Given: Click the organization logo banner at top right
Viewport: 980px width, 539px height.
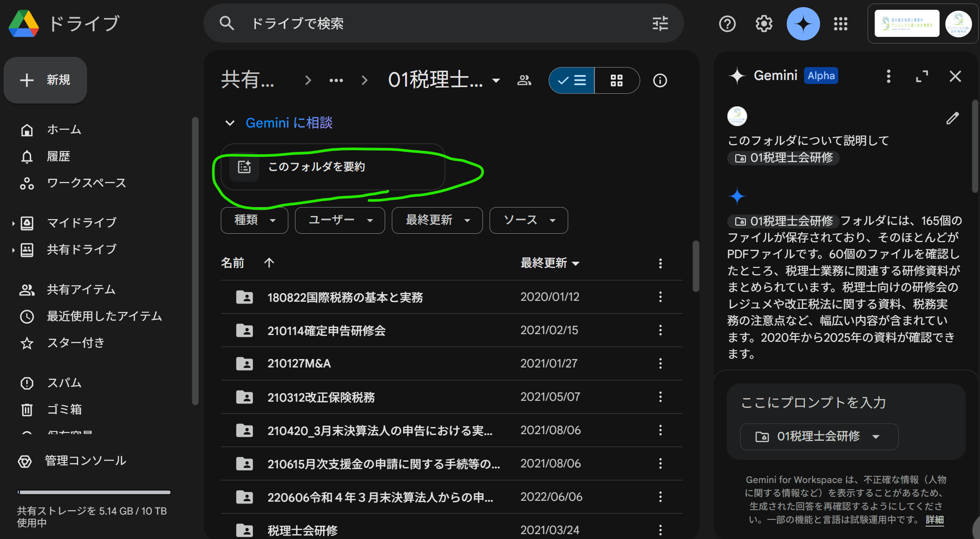Looking at the screenshot, I should pyautogui.click(x=907, y=24).
